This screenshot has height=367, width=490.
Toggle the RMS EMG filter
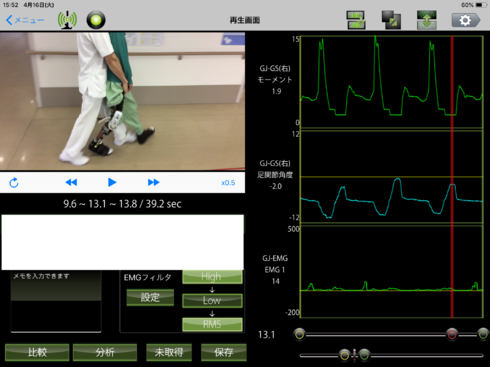pyautogui.click(x=212, y=324)
